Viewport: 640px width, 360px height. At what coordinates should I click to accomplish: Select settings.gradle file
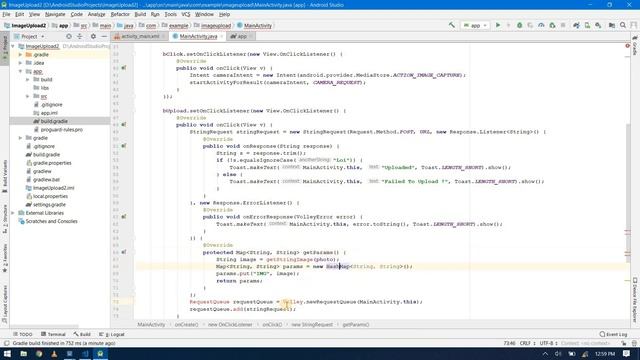[x=49, y=204]
